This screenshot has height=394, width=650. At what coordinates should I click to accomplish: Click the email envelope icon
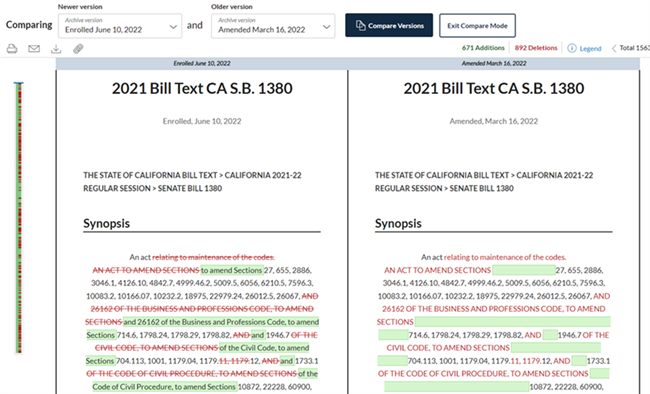(34, 49)
